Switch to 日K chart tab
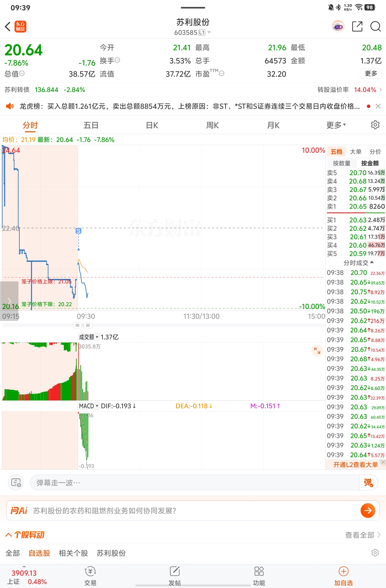The height and width of the screenshot is (588, 386). [x=152, y=125]
